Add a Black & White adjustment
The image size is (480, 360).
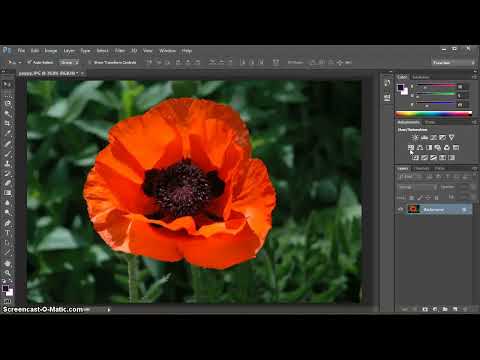tap(429, 147)
